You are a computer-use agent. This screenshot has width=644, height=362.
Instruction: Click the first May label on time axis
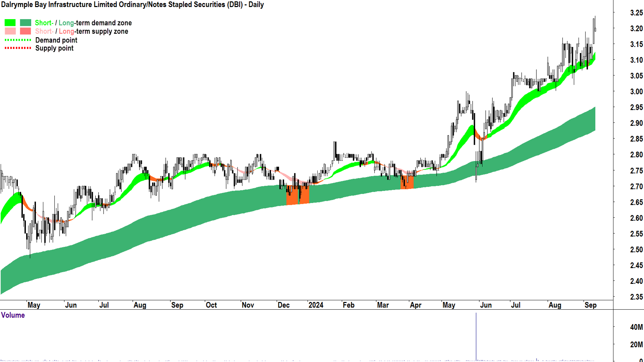tap(34, 305)
